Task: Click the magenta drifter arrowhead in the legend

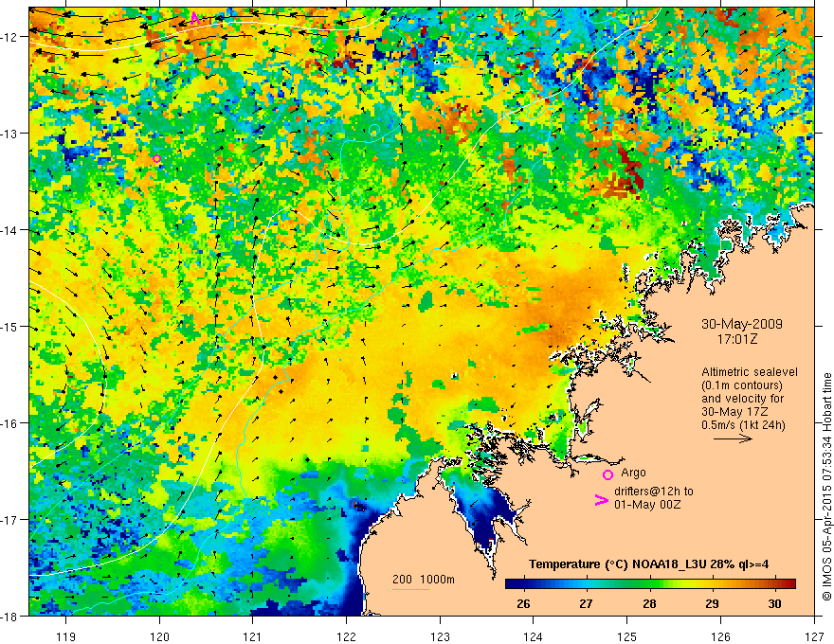Action: click(602, 499)
